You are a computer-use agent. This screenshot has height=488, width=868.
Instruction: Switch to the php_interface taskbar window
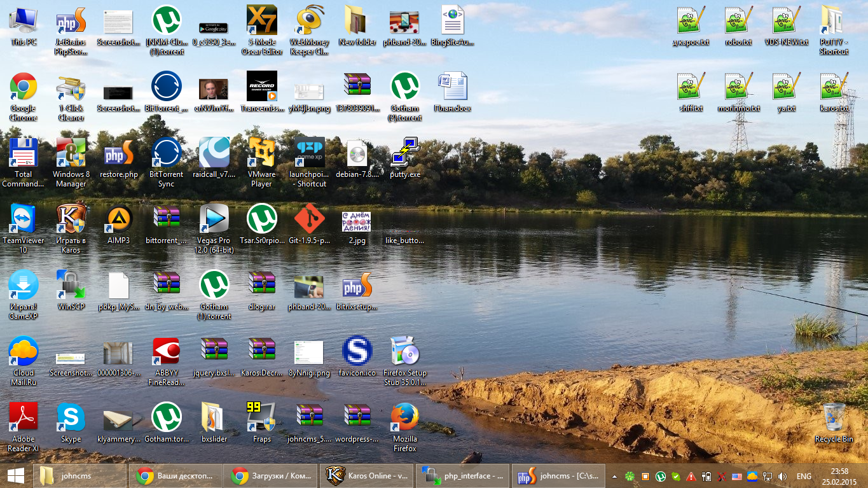[462, 476]
